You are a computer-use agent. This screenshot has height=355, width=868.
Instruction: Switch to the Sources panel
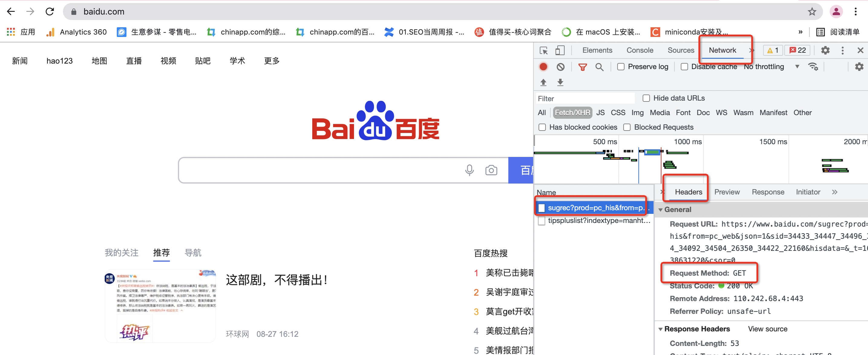coord(681,50)
